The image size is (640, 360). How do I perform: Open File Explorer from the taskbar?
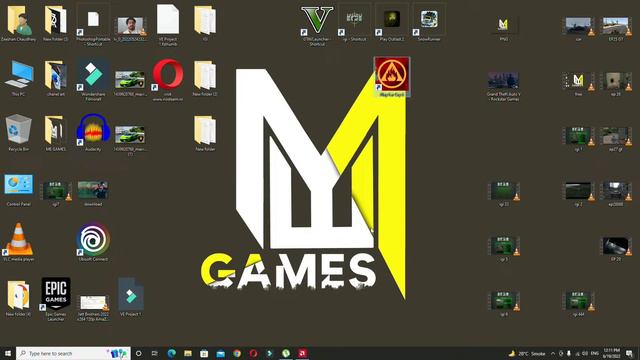pos(188,353)
